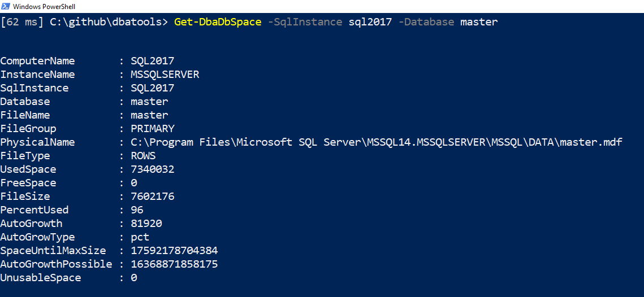Image resolution: width=644 pixels, height=297 pixels.
Task: Click the UsedSpace value 7340032
Action: pyautogui.click(x=152, y=169)
